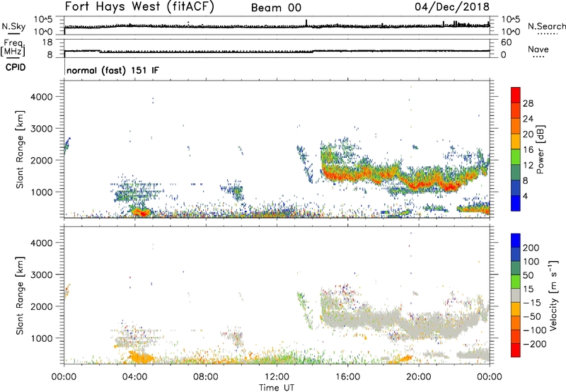The width and height of the screenshot is (566, 392).
Task: Click the '18' frequency axis tick
Action: pos(47,42)
